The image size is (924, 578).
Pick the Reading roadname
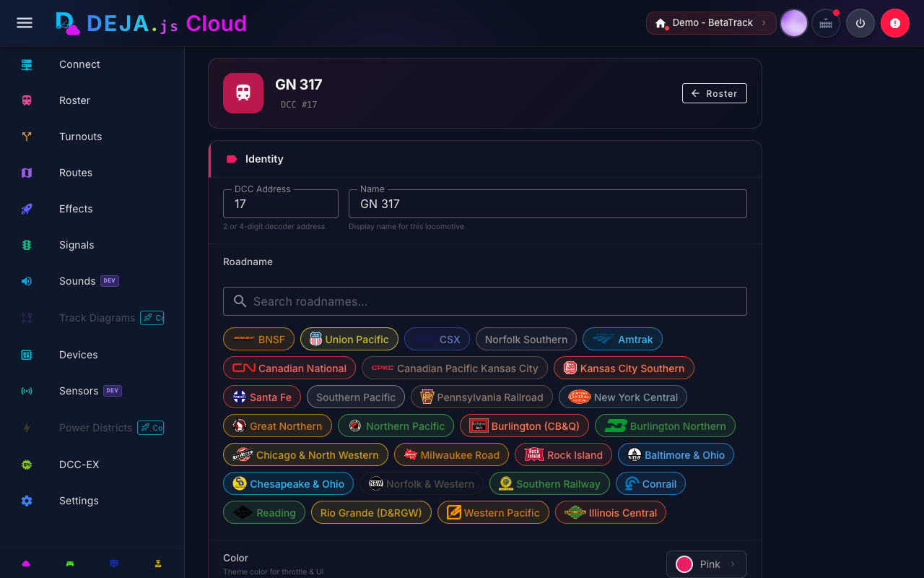point(264,513)
